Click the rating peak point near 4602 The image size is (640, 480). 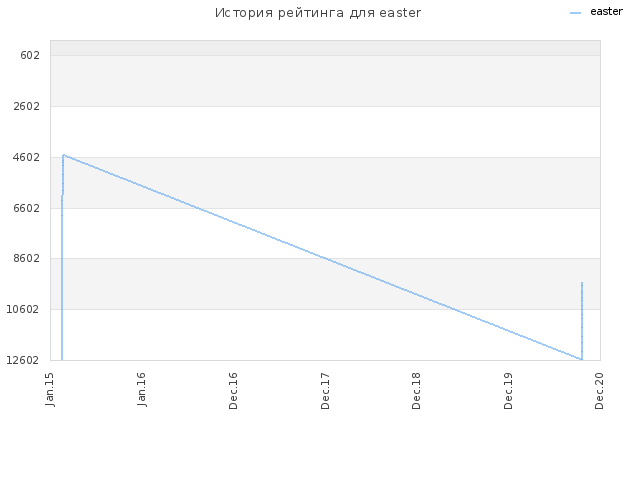click(63, 155)
